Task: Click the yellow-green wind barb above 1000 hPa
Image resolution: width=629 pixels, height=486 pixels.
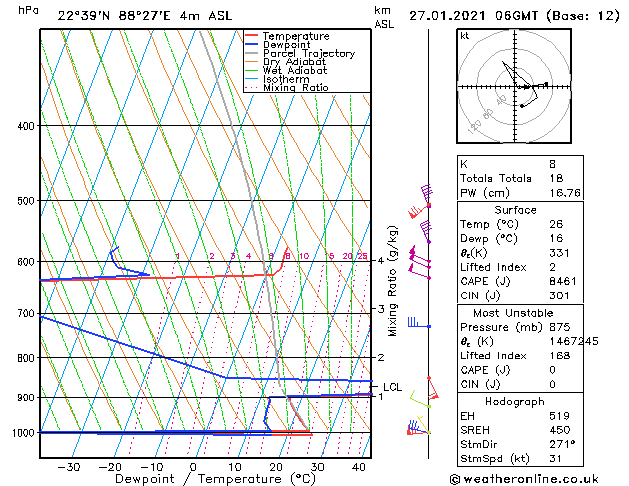Action: [420, 400]
